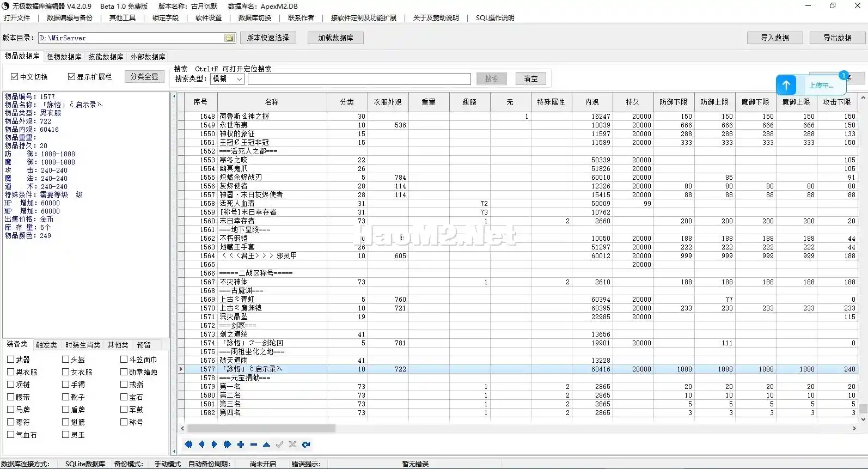Screen dimensions: 868x469
Task: Switch to the 触发类 tab
Action: coord(46,345)
